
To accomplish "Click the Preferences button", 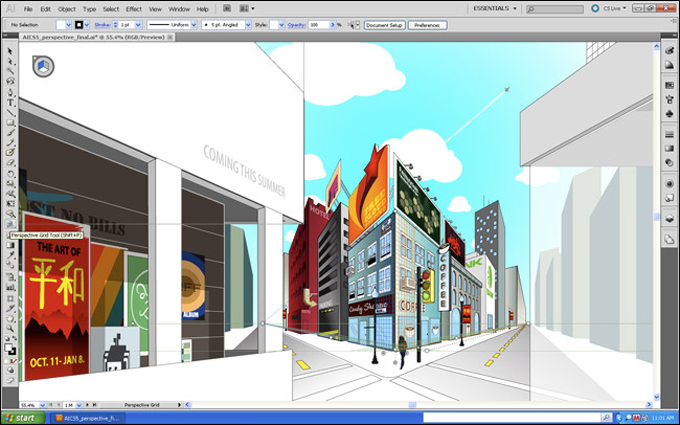I will tap(427, 25).
